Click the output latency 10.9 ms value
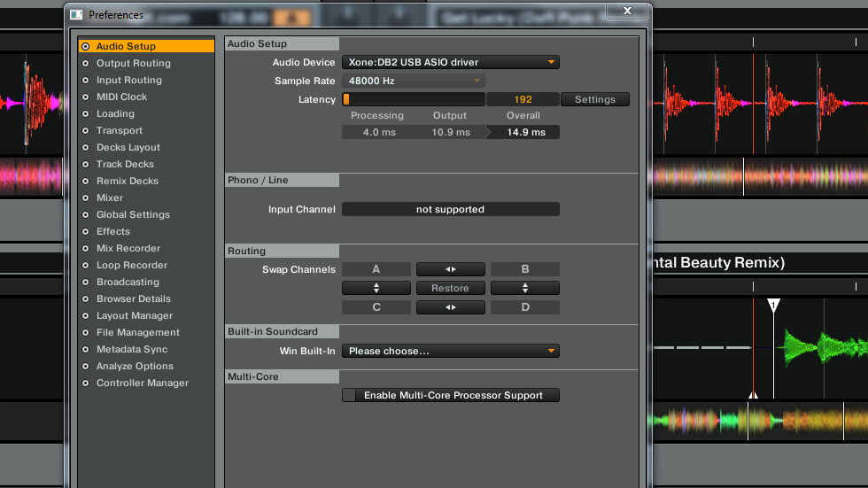 [451, 132]
